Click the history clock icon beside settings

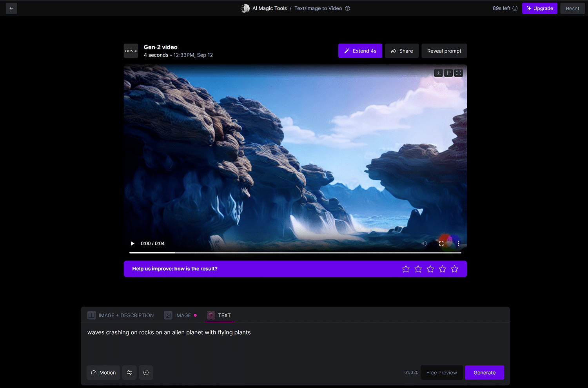pos(146,373)
